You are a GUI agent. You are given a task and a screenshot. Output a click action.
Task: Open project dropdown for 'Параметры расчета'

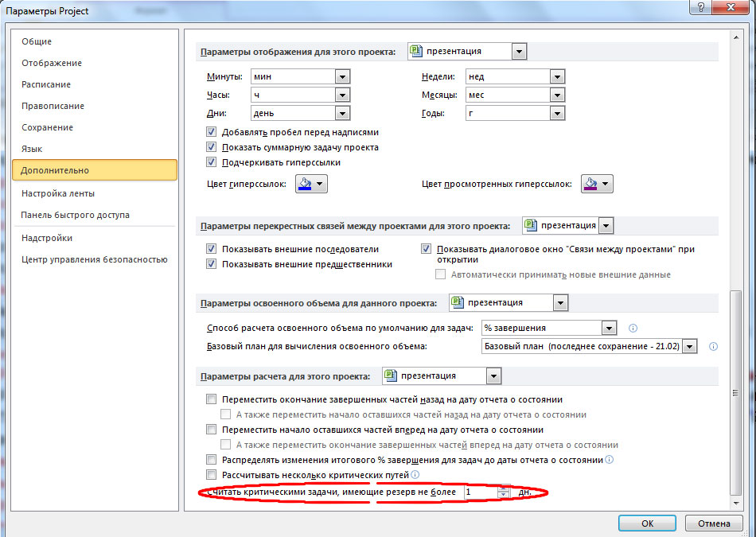point(493,376)
